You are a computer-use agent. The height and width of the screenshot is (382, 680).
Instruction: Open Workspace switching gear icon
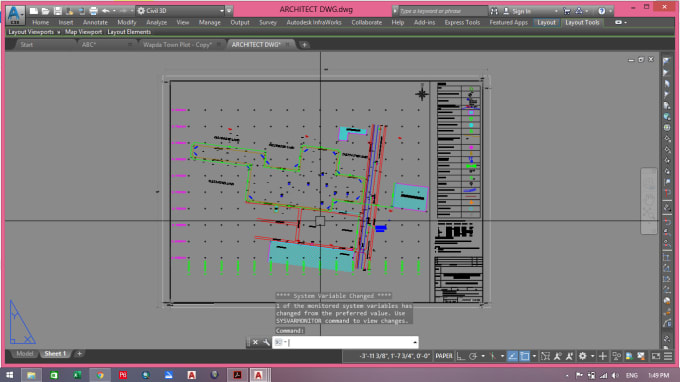[x=582, y=356]
